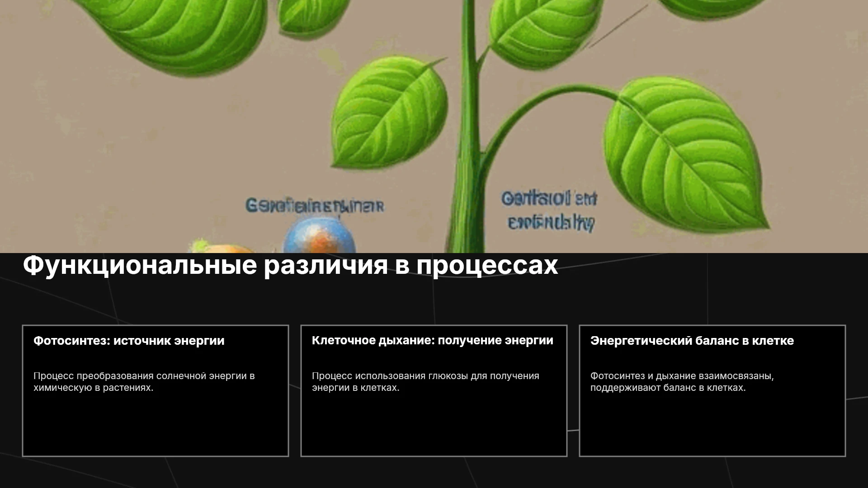The image size is (868, 488).
Task: Click the text "Фотосинтез и дыхание взаимосвязаны"
Action: click(x=682, y=376)
